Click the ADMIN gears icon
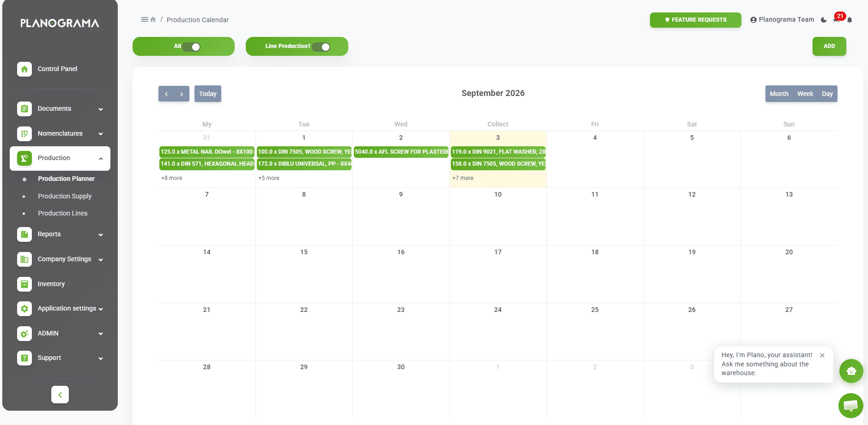The width and height of the screenshot is (868, 425). click(24, 334)
